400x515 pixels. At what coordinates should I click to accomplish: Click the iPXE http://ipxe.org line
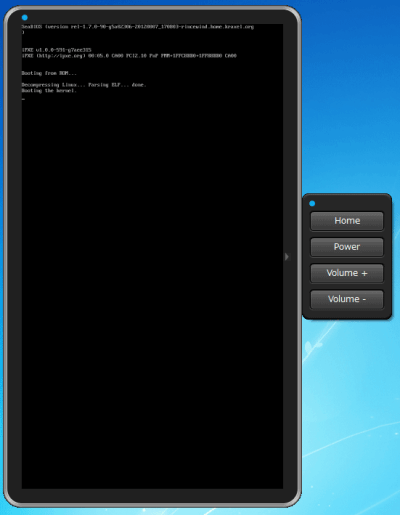[129, 56]
